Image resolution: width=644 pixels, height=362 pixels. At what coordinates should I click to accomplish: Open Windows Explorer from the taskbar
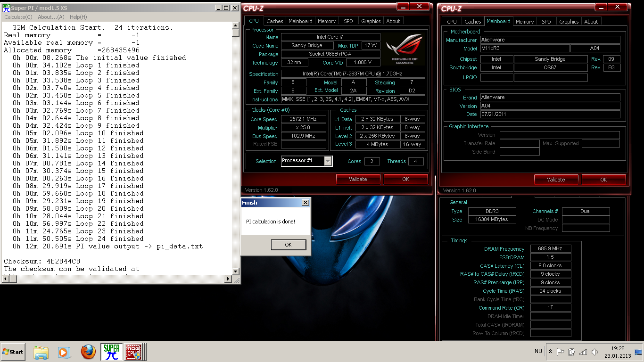[41, 352]
